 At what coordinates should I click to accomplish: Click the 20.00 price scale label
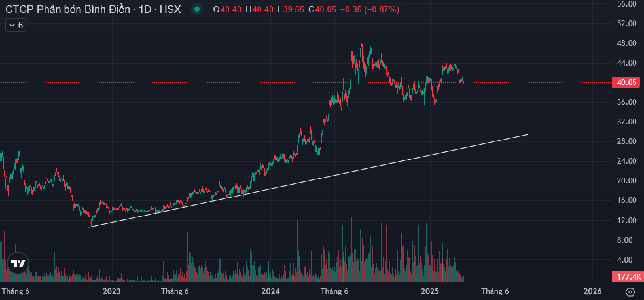[x=626, y=181]
